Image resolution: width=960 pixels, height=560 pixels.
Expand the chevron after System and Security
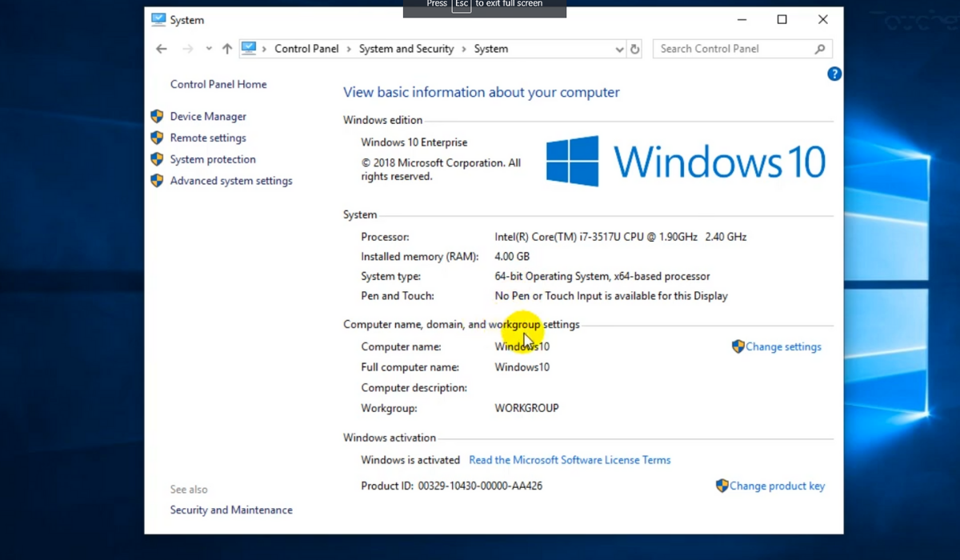coord(464,49)
